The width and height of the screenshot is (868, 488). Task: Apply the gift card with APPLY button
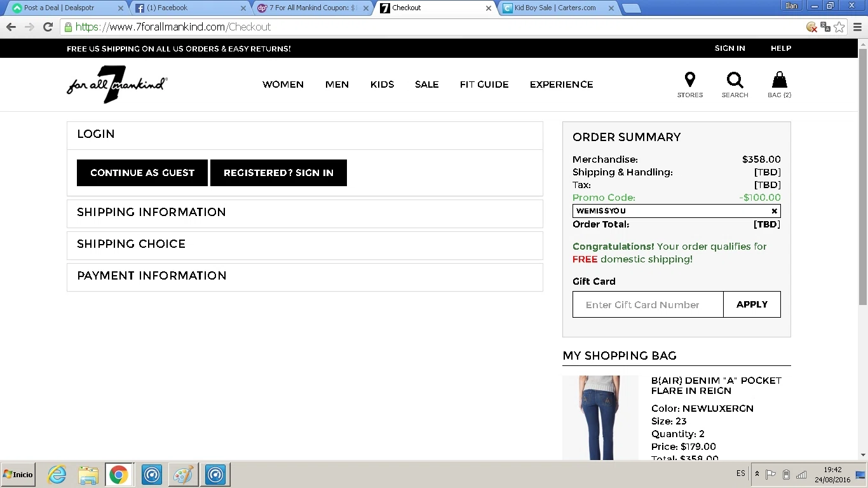752,304
